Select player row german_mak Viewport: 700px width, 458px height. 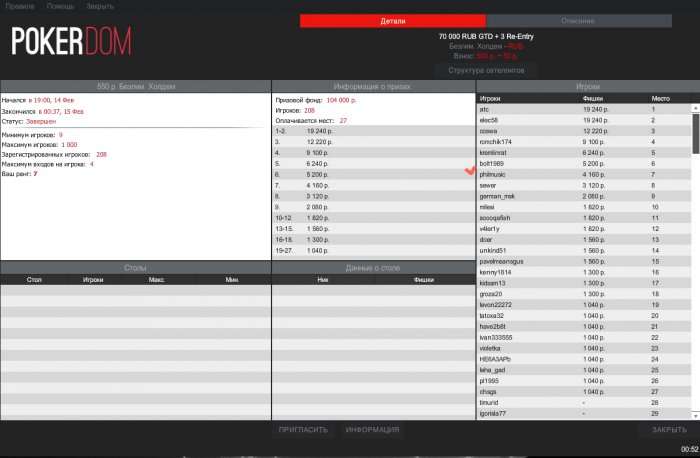click(584, 196)
